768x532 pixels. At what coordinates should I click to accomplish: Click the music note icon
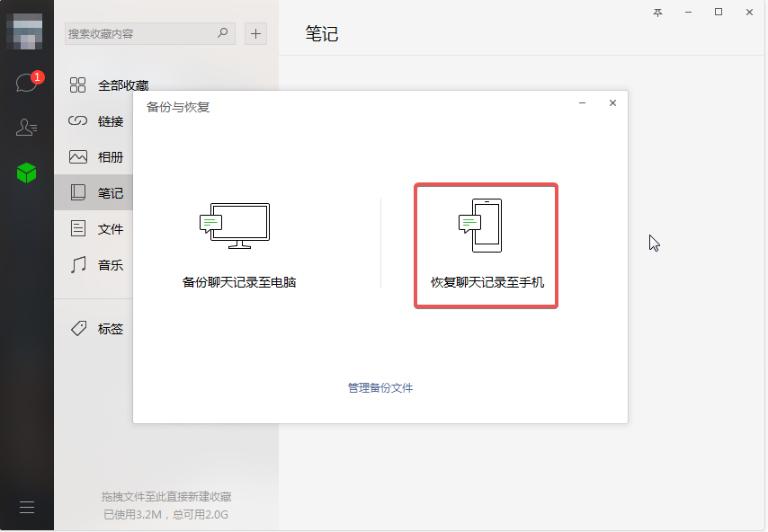point(78,264)
